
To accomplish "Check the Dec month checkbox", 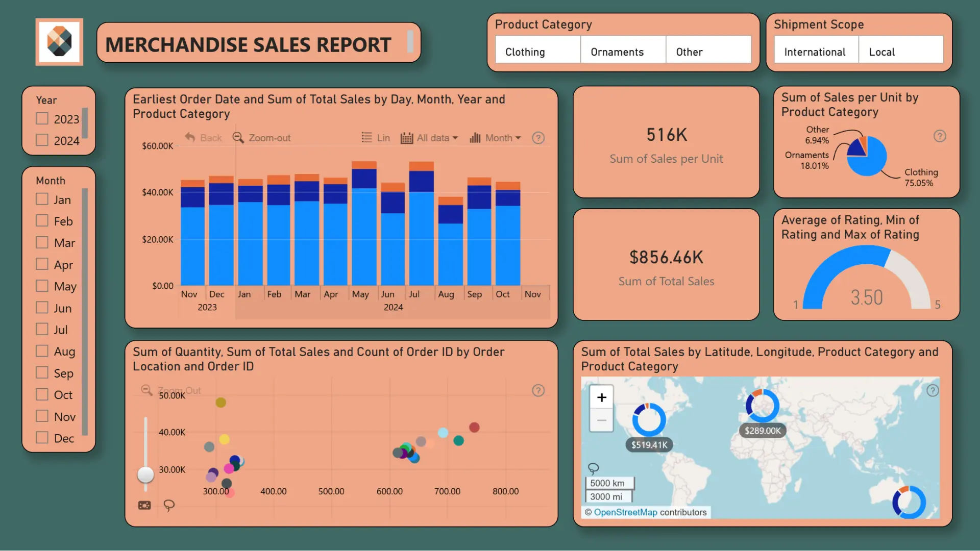I will click(x=42, y=438).
